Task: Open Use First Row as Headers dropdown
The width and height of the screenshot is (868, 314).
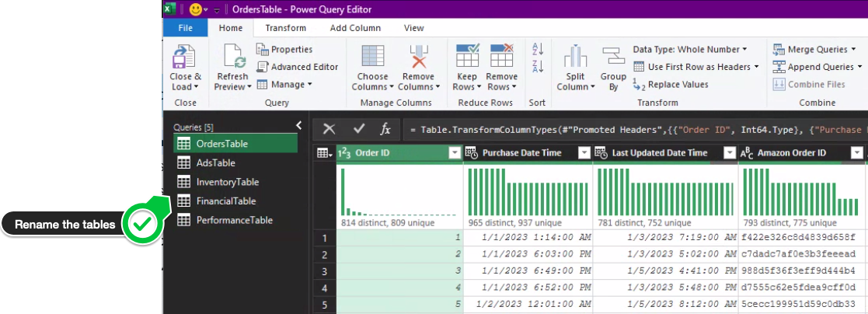Action: click(695, 67)
